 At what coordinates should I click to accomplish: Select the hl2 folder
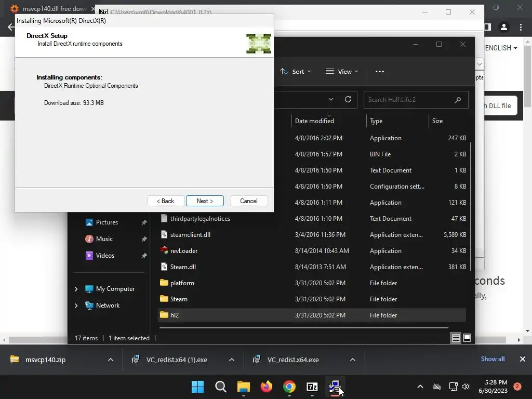click(x=312, y=315)
